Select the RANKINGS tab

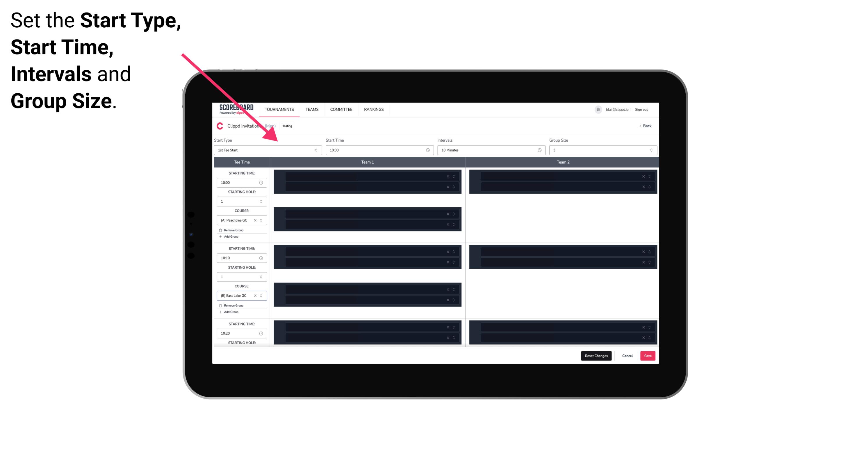tap(374, 109)
